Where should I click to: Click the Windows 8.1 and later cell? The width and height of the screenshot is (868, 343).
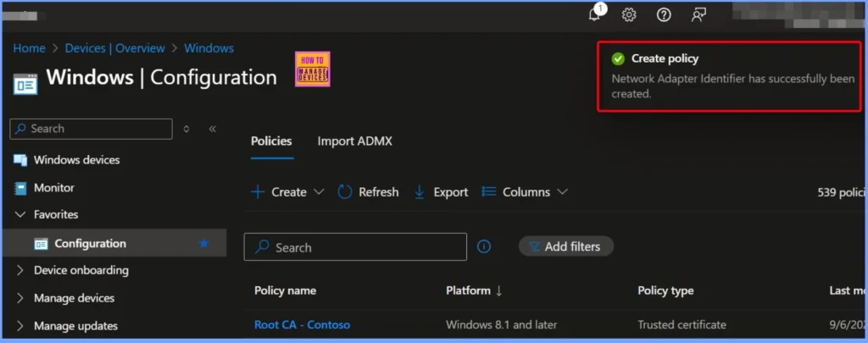point(502,324)
